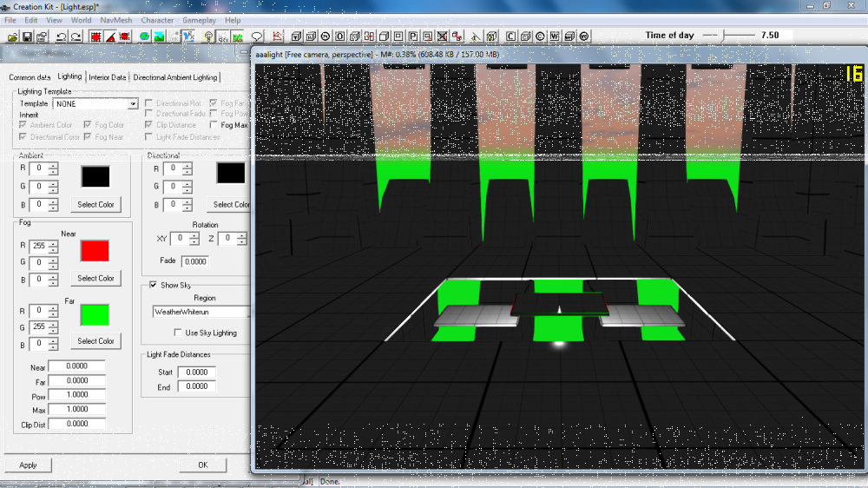Switch to Directional Ambient Lighting tab
Viewport: 868px width, 488px height.
[175, 77]
